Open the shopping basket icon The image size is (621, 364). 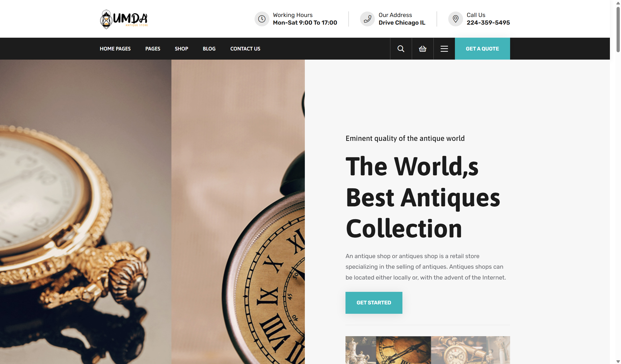(x=422, y=49)
